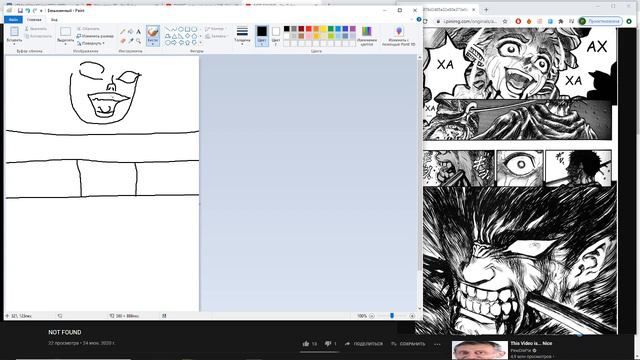Click the Resize image option
This screenshot has width=640, height=360.
point(95,36)
